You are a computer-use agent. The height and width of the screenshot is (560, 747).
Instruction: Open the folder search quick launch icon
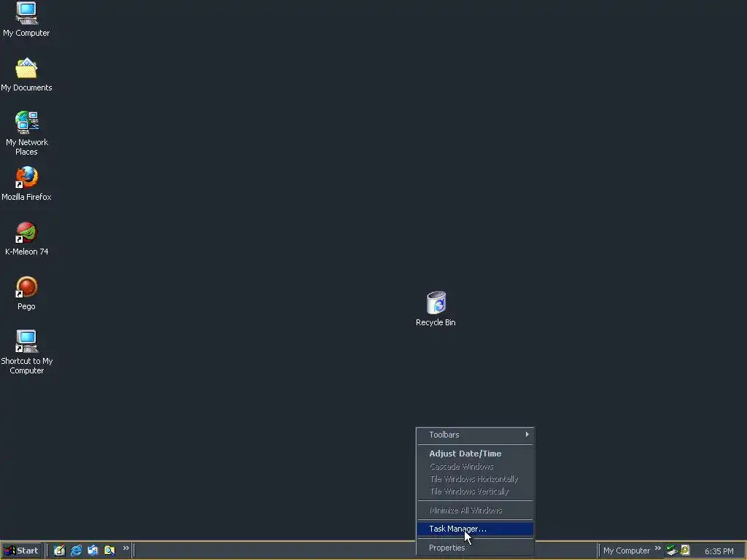(x=109, y=551)
